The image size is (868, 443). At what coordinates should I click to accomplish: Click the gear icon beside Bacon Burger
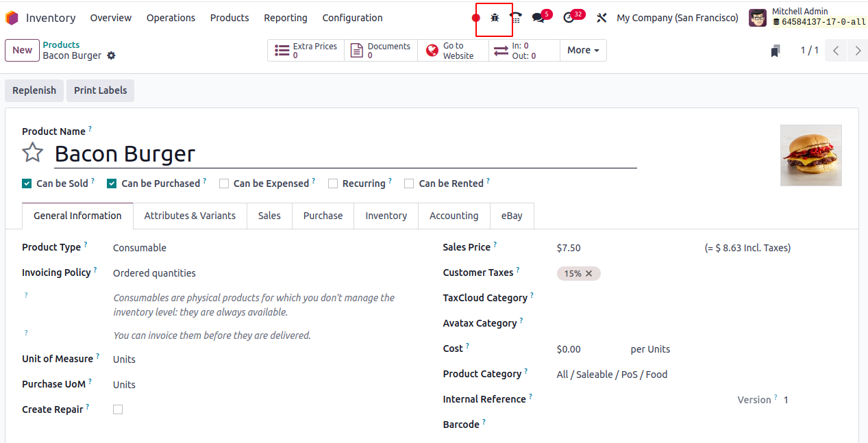pos(112,55)
